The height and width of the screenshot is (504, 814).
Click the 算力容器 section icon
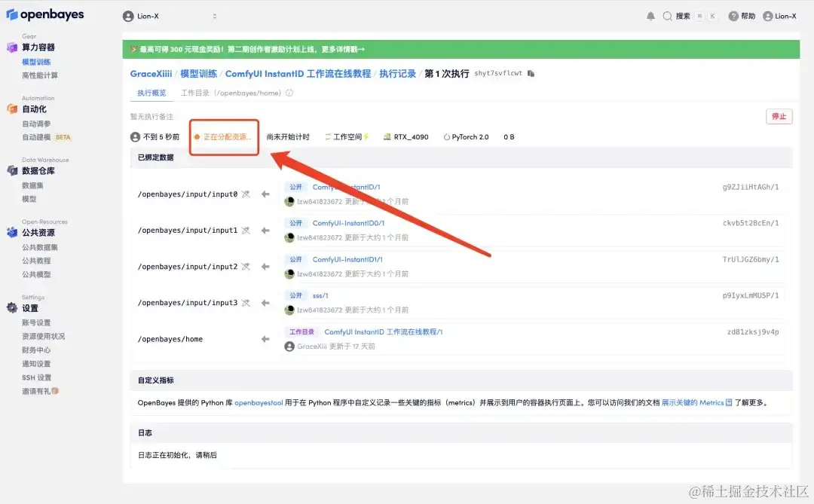pyautogui.click(x=12, y=47)
